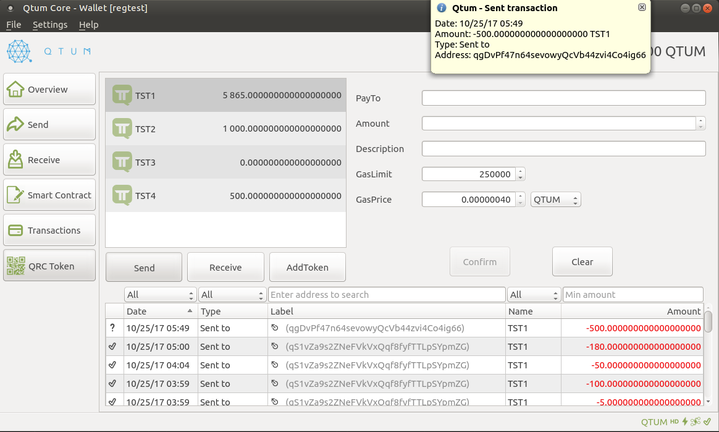Close the Sent transaction notification
Screen dimensions: 719x432
coord(642,7)
